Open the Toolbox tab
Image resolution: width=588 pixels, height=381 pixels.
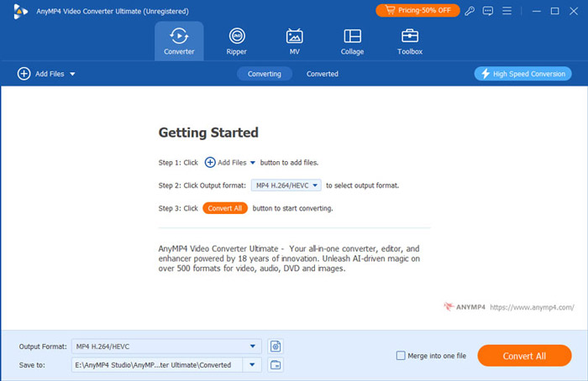point(410,41)
